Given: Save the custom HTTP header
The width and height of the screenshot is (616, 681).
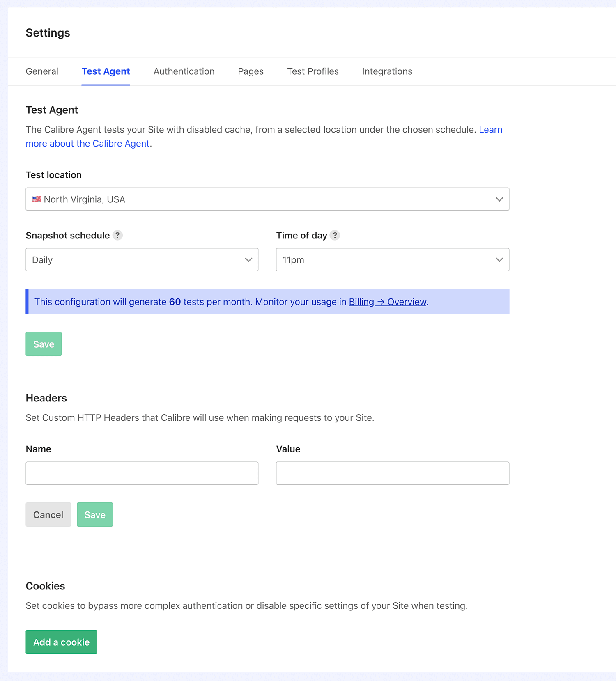Looking at the screenshot, I should click(x=94, y=514).
